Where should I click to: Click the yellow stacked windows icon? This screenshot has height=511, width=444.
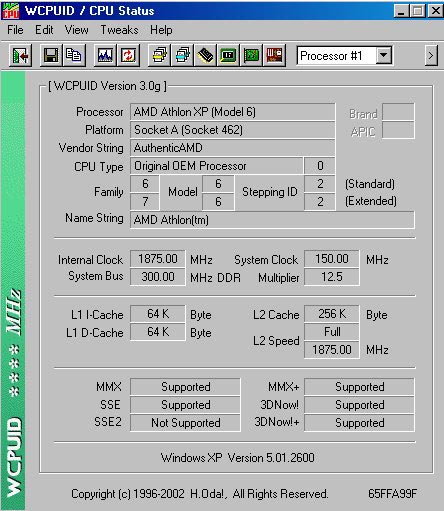(160, 55)
